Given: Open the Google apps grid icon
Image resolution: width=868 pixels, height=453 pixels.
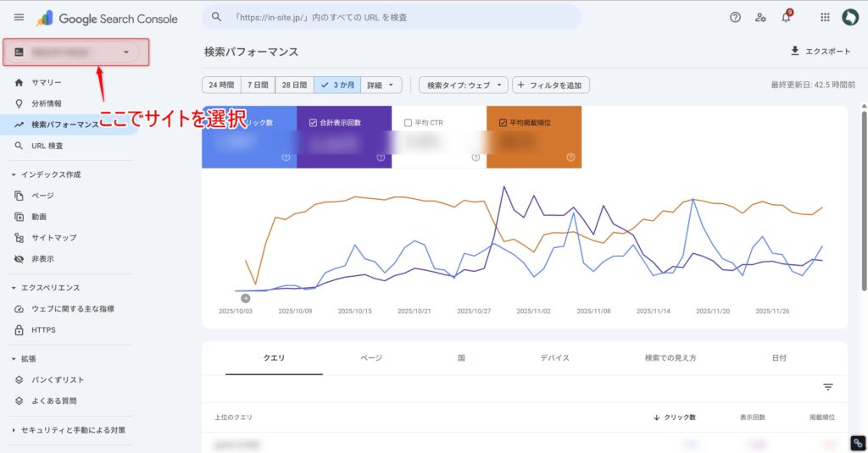Looking at the screenshot, I should 825,17.
